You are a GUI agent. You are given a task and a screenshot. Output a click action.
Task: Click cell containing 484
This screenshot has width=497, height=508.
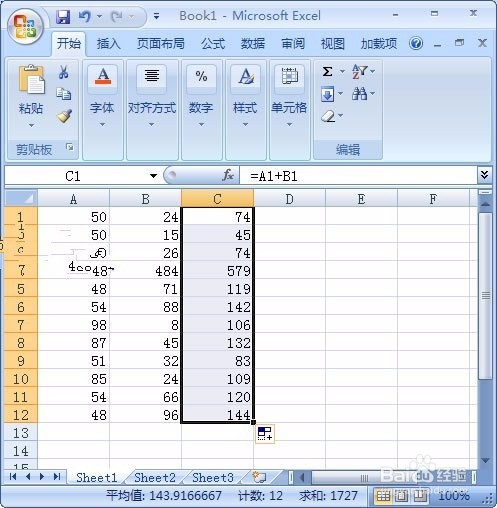tap(146, 271)
